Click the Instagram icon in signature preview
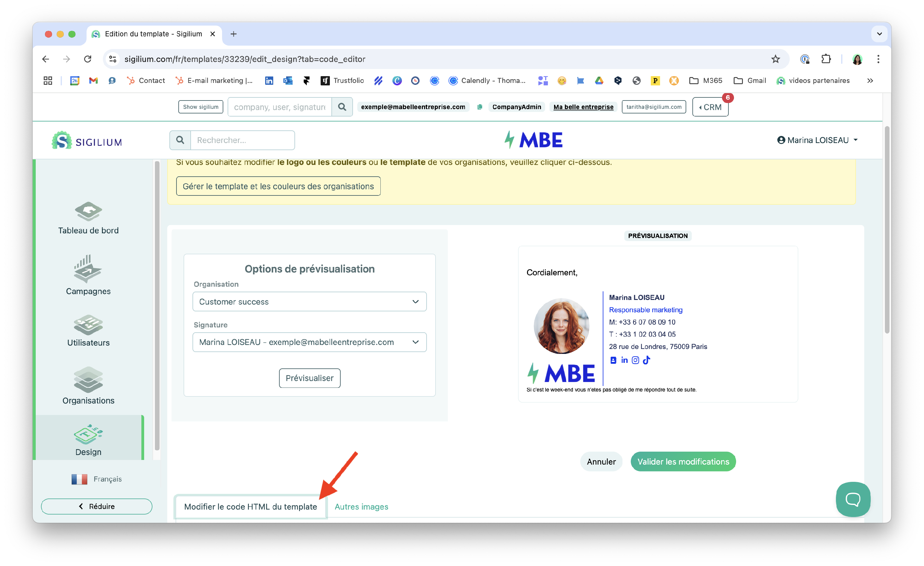This screenshot has height=566, width=924. 635,360
